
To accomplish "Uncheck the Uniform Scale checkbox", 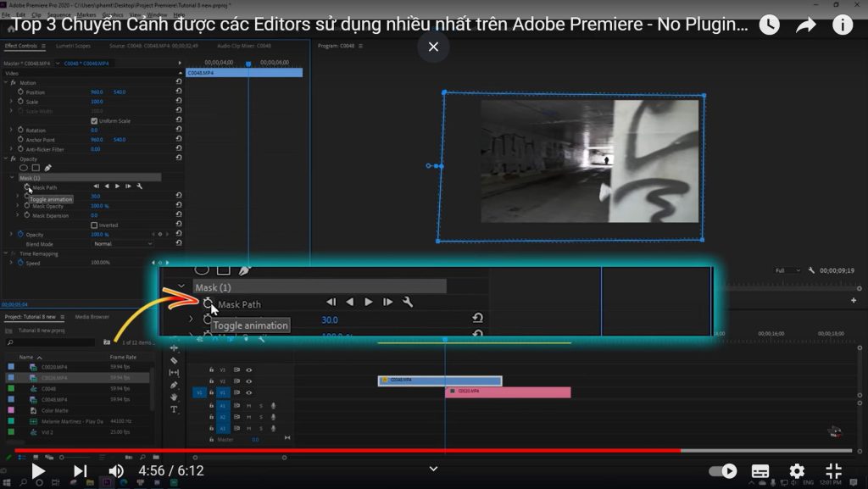I will (94, 121).
